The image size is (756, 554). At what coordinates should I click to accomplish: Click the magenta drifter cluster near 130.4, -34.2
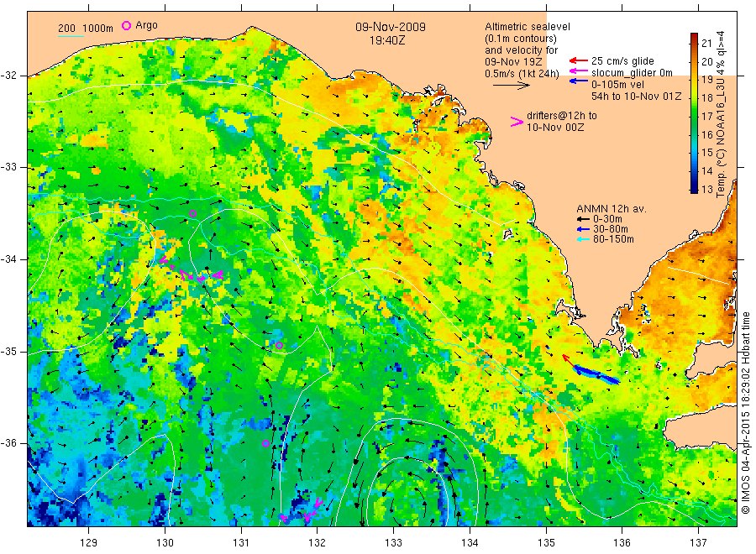(x=191, y=269)
